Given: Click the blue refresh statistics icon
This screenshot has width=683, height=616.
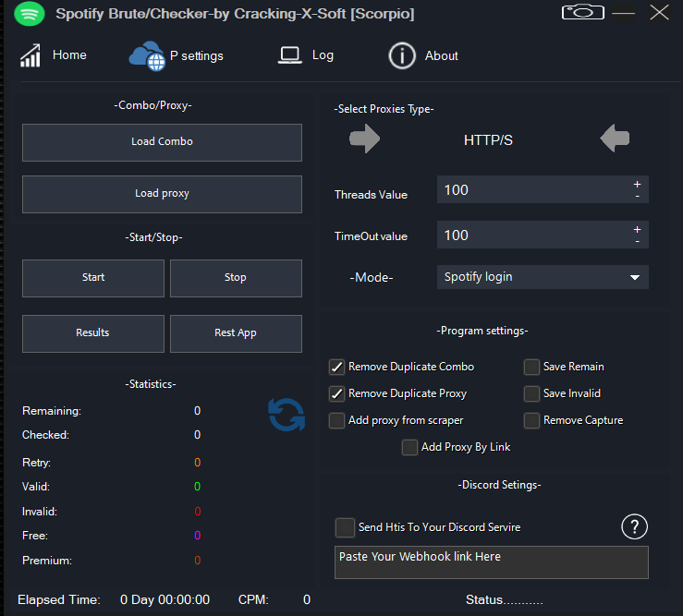Looking at the screenshot, I should (x=287, y=415).
